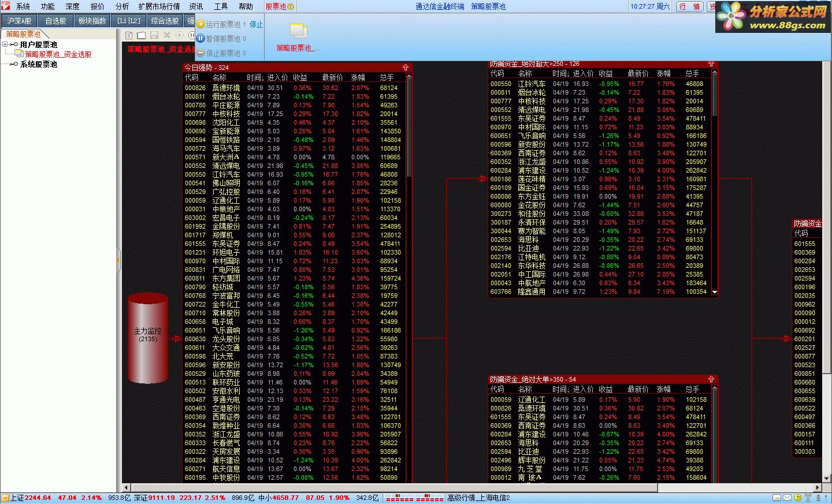Select 九芝堂 row in 绝对大单>350 table
The width and height of the screenshot is (832, 504).
click(x=600, y=469)
